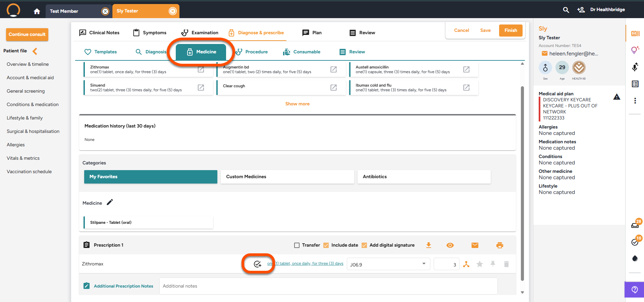
Task: Open external link for Austell amoxicillin
Action: click(x=466, y=69)
